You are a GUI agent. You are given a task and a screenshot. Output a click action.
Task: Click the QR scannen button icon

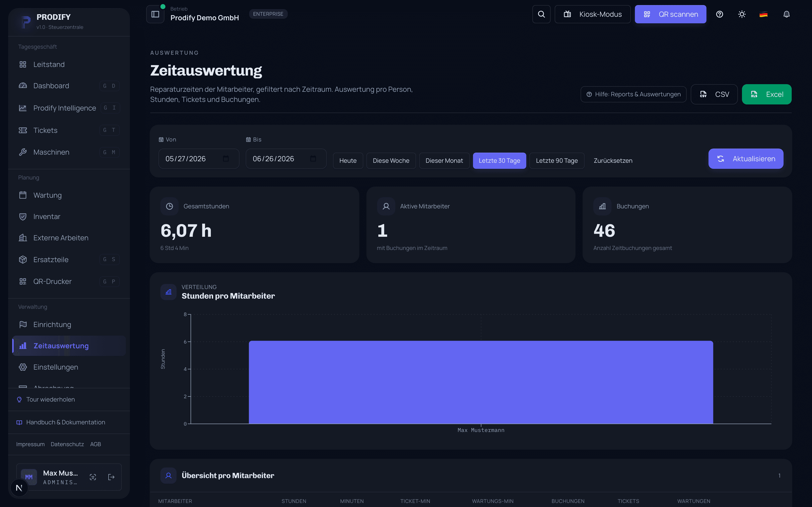[x=647, y=14]
